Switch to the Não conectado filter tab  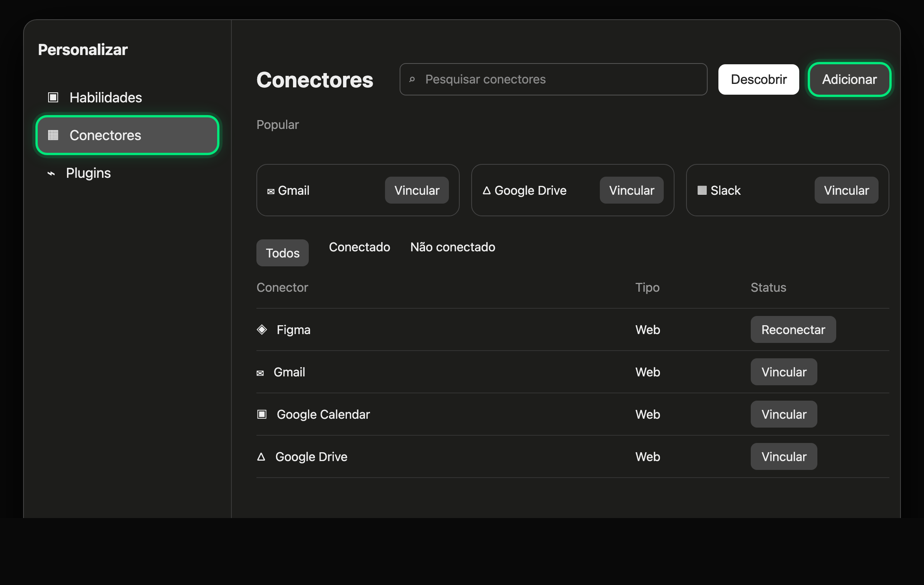pyautogui.click(x=453, y=247)
